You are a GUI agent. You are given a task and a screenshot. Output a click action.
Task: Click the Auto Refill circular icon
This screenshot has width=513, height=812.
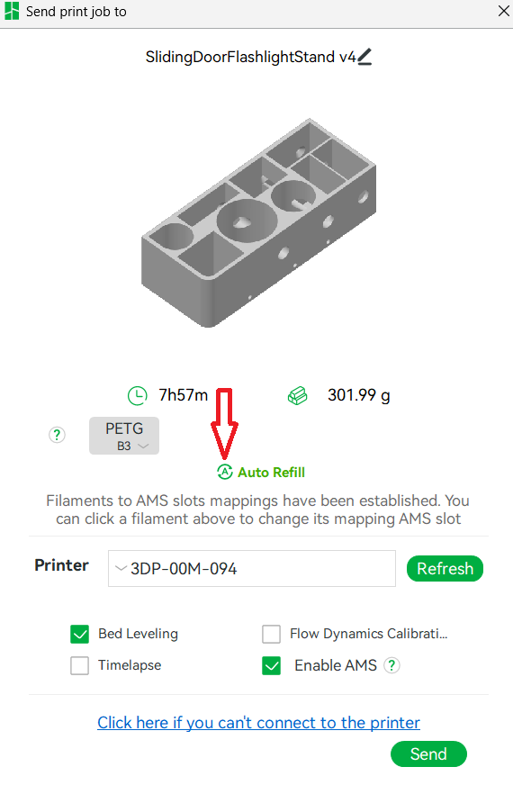(x=225, y=472)
